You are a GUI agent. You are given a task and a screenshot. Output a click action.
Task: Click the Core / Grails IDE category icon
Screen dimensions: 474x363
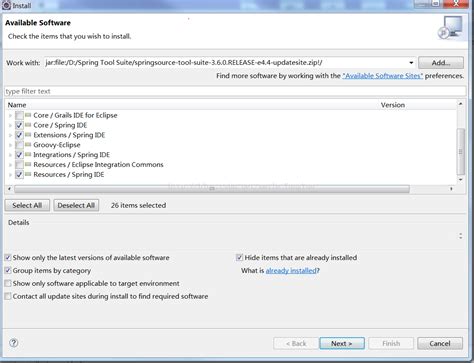[x=28, y=115]
